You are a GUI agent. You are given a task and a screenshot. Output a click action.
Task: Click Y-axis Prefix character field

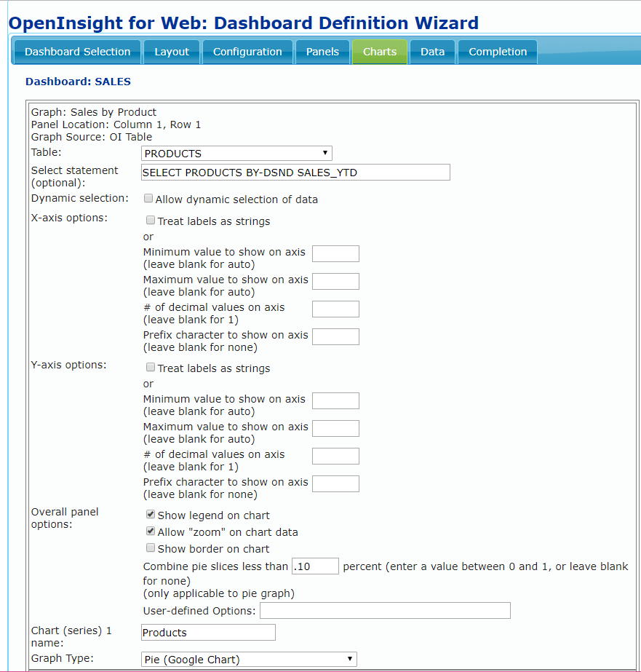click(x=335, y=484)
